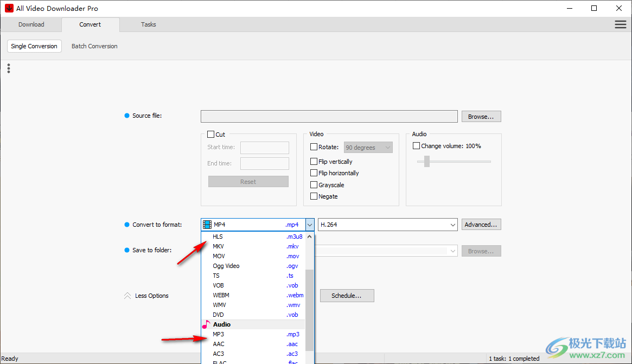Click the pink Audio music note icon
The width and height of the screenshot is (632, 364).
point(206,324)
